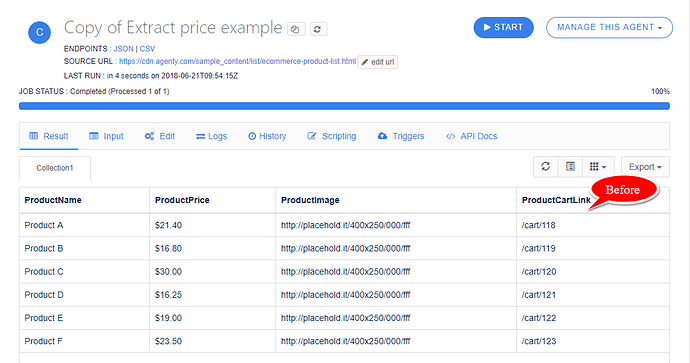Click the $21.40 price cell

pos(213,225)
